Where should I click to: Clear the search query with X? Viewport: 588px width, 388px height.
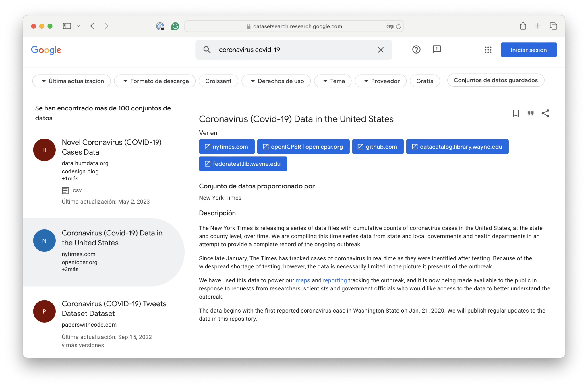click(381, 50)
